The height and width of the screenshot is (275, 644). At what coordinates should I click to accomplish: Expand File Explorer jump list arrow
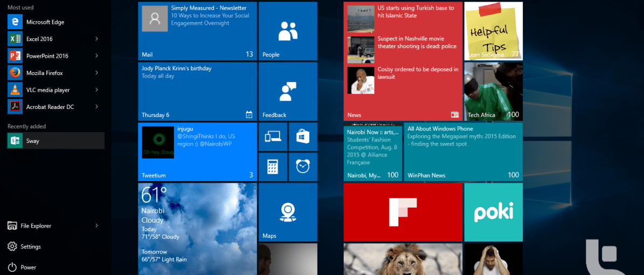click(96, 226)
